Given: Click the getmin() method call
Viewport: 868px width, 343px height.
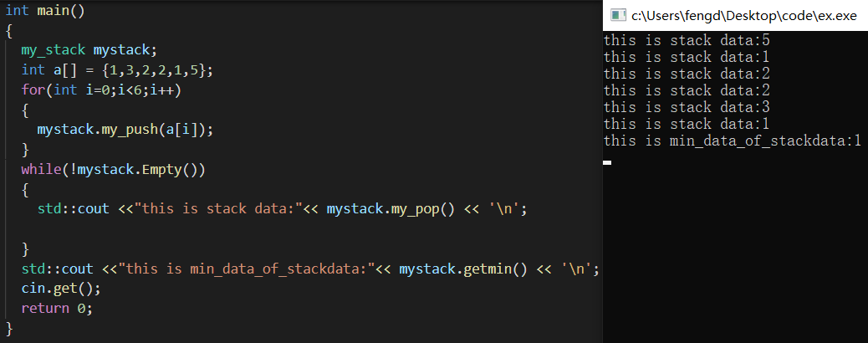Looking at the screenshot, I should tap(495, 269).
